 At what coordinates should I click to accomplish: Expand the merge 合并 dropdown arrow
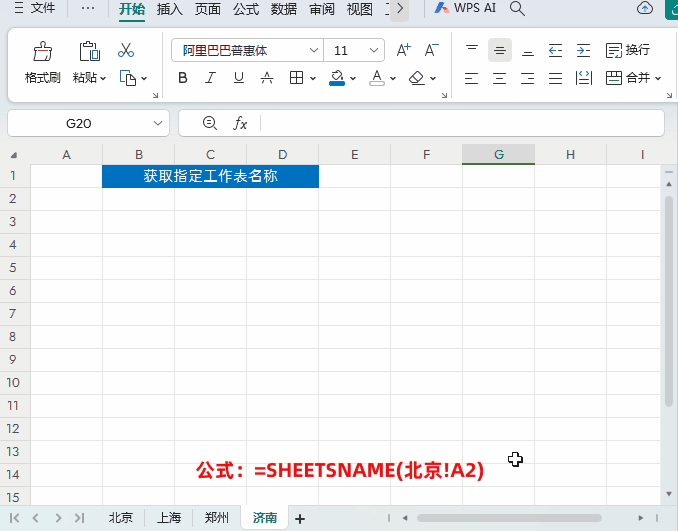point(658,79)
